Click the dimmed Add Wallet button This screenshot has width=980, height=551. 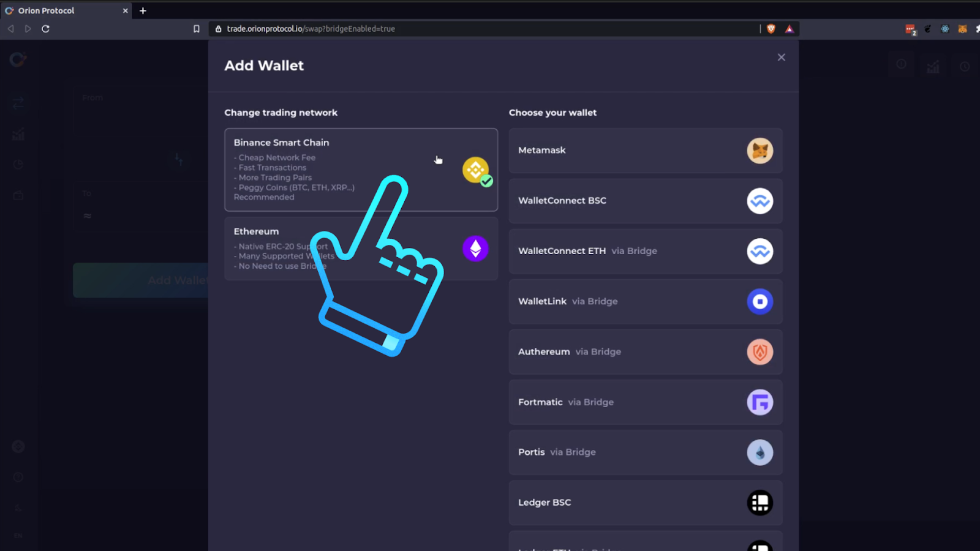point(141,280)
